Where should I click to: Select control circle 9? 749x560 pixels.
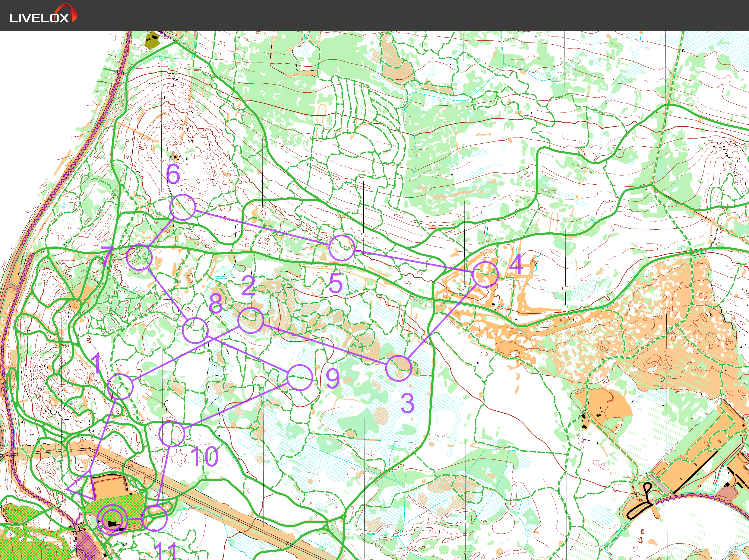[x=300, y=377]
